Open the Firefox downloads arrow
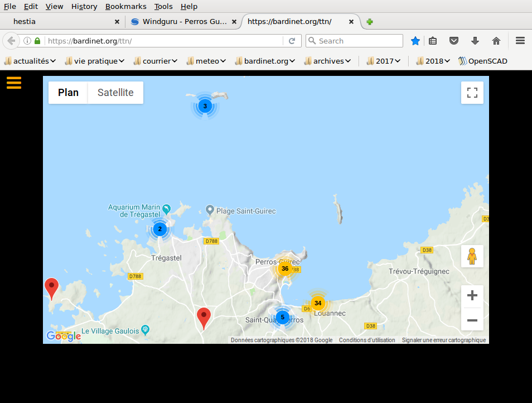Viewport: 532px width, 403px height. [475, 41]
